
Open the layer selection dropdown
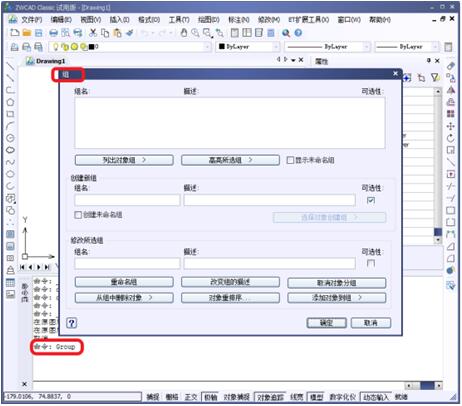click(x=208, y=47)
